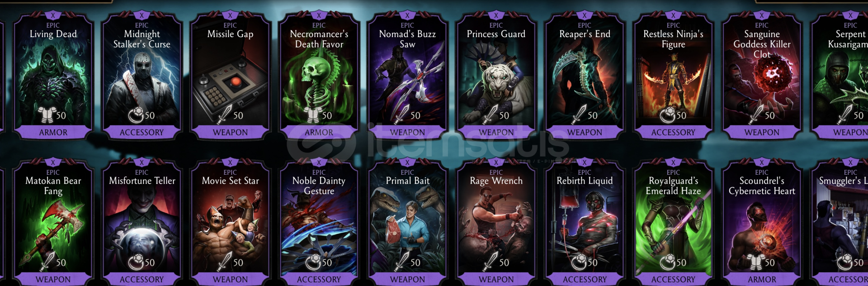Click the ACCESSORY label under Rebirth Liquid

pyautogui.click(x=585, y=280)
